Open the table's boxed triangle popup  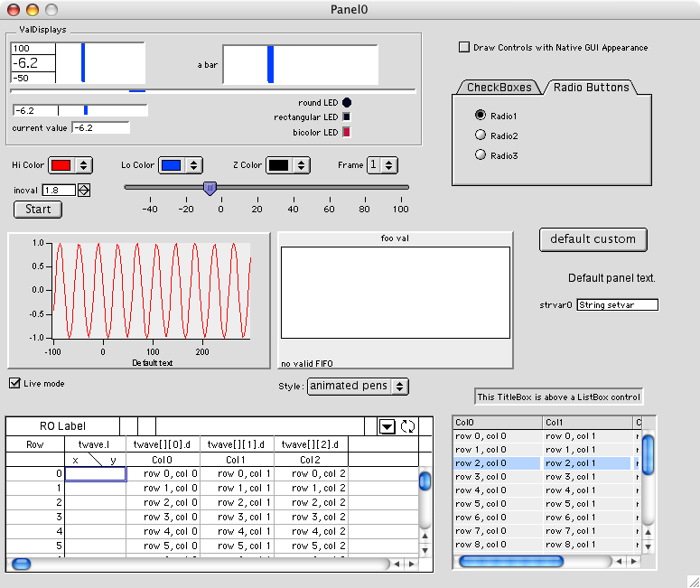click(x=387, y=427)
